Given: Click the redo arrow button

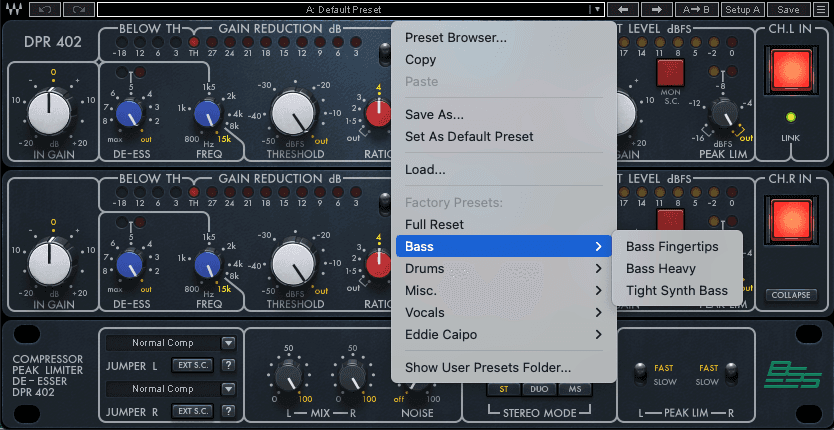Looking at the screenshot, I should click(x=79, y=9).
